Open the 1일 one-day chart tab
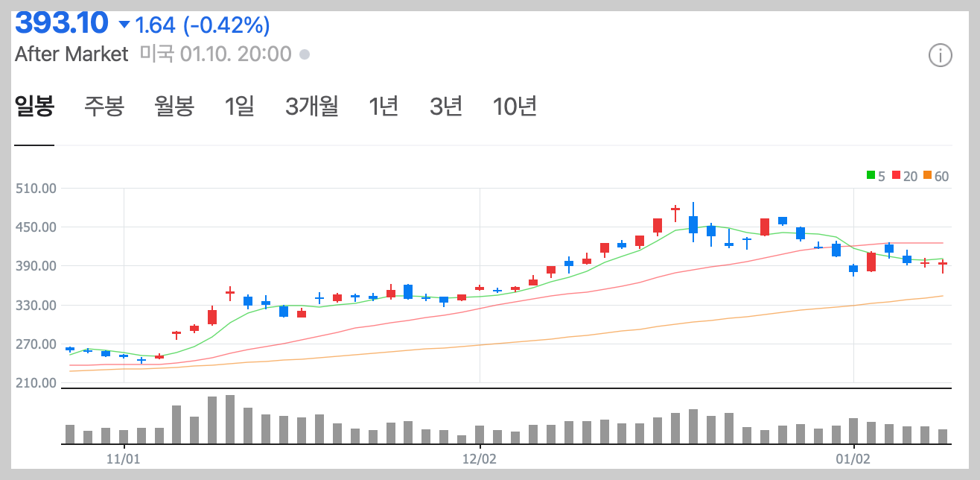This screenshot has width=980, height=480. (240, 107)
